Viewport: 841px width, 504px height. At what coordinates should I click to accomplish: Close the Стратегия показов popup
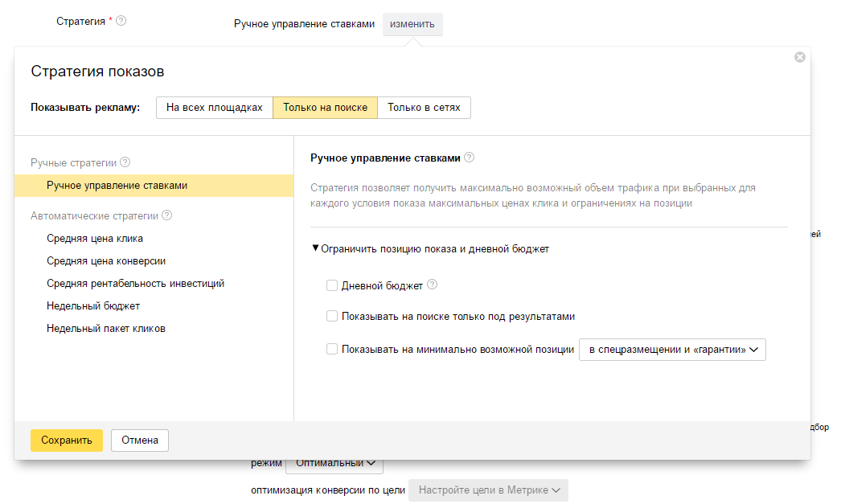[799, 57]
